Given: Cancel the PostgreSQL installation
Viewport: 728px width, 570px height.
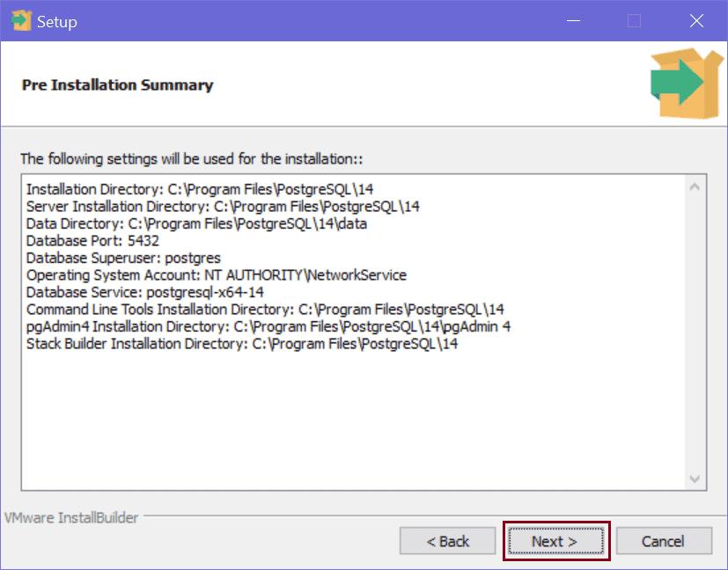Looking at the screenshot, I should (662, 541).
